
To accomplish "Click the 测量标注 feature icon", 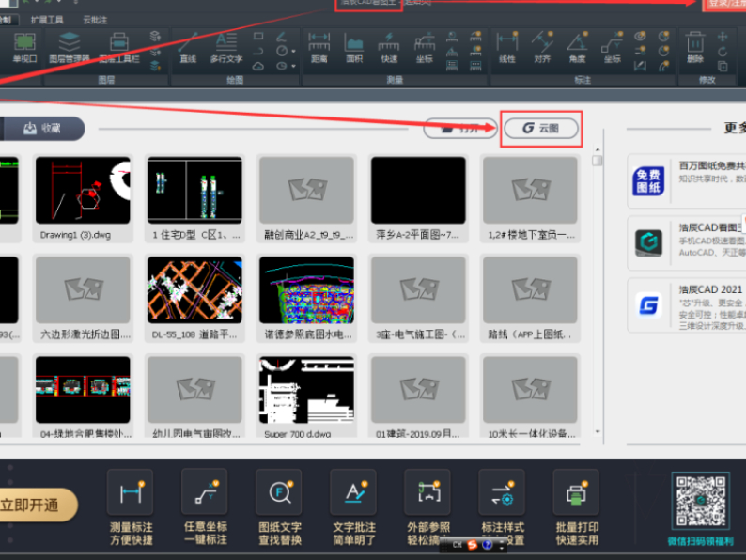I will (x=131, y=492).
